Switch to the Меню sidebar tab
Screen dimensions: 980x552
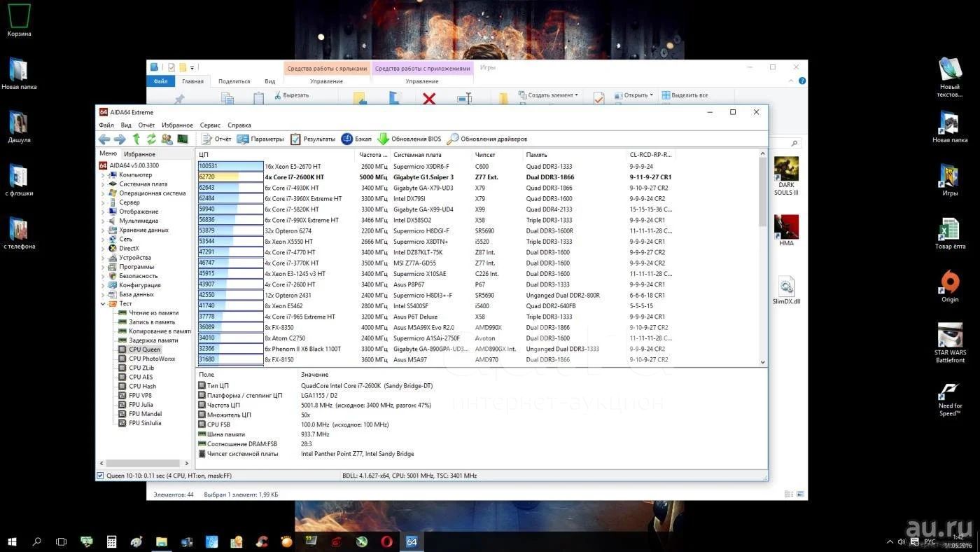click(x=108, y=153)
